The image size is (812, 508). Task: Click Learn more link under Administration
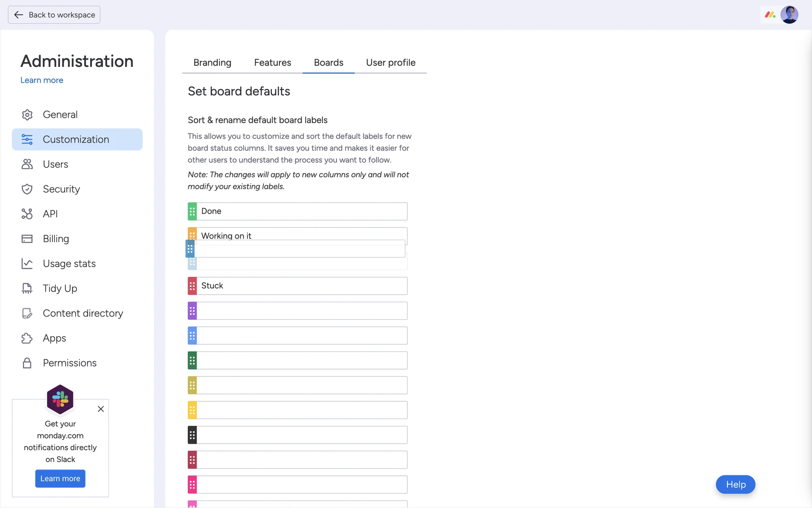coord(41,80)
